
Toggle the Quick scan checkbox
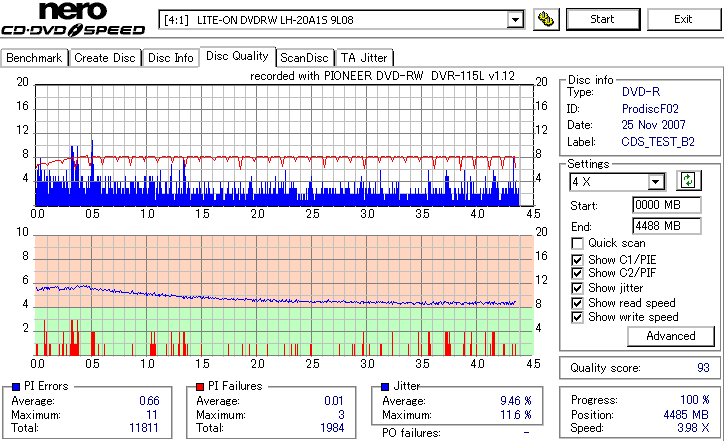(577, 243)
